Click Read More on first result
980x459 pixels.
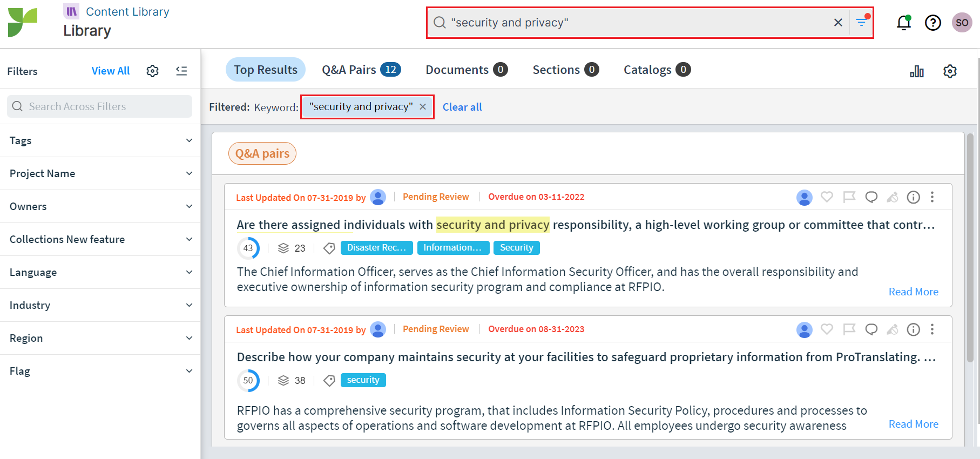pyautogui.click(x=913, y=292)
